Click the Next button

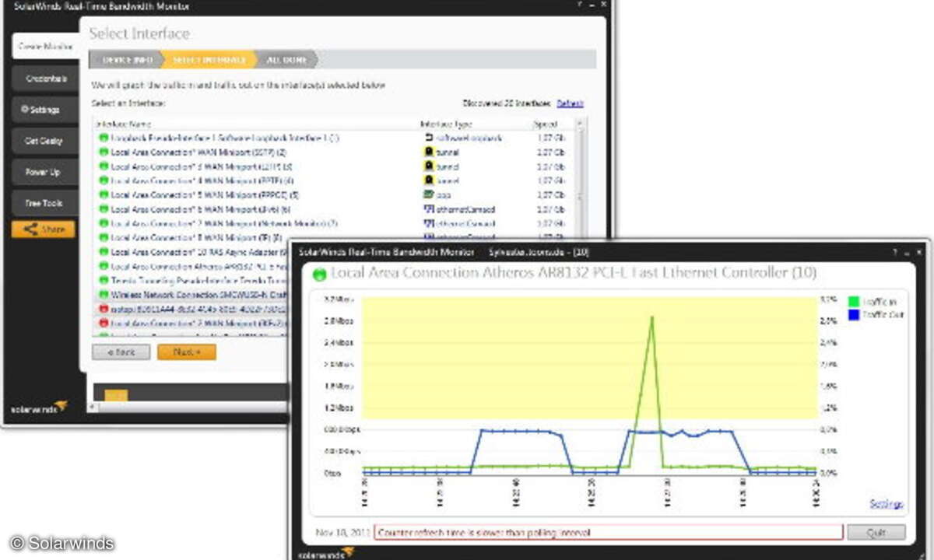[187, 352]
